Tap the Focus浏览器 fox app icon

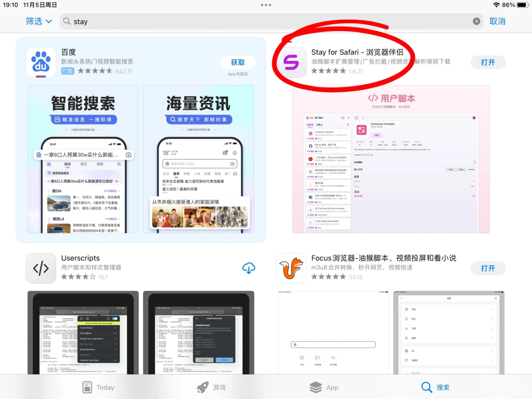tap(291, 268)
